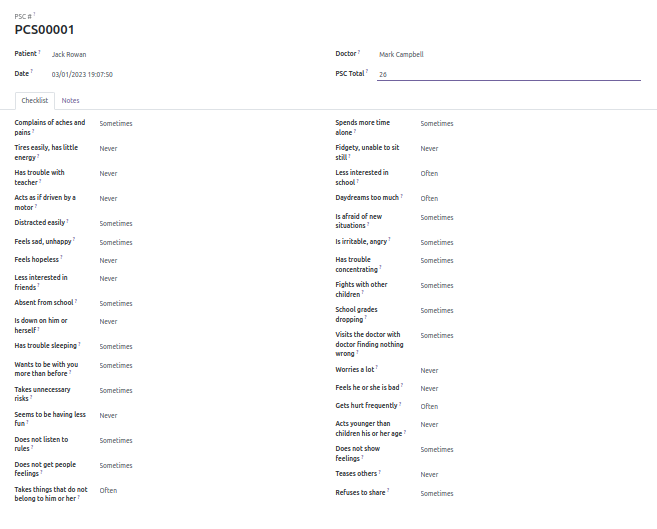Open the 'Complains of aches and pains' selection
The width and height of the screenshot is (657, 529).
pyautogui.click(x=116, y=124)
